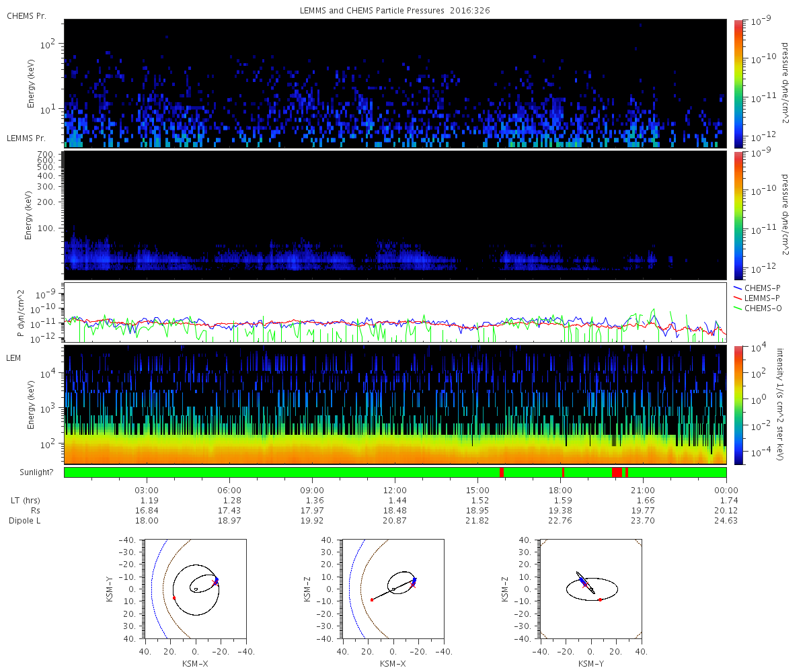Viewport: 807px width, 672px height.
Task: Select the CHEMS-P legend entry
Action: (x=757, y=288)
